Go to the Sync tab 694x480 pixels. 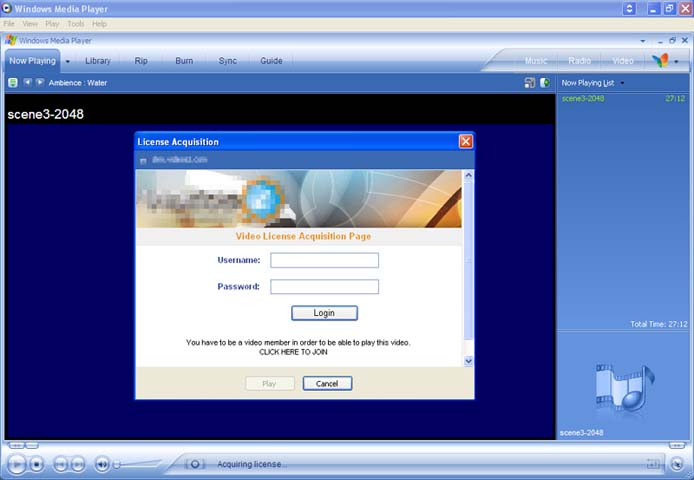[x=227, y=61]
